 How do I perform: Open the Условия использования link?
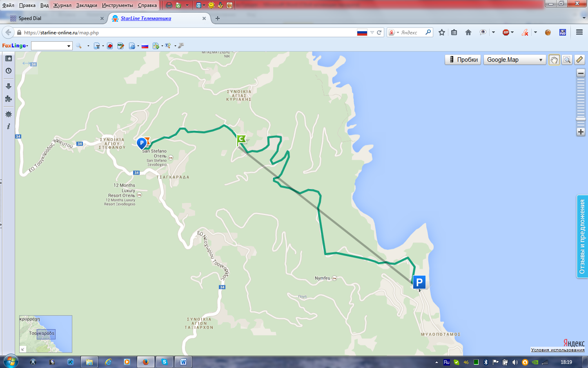557,350
